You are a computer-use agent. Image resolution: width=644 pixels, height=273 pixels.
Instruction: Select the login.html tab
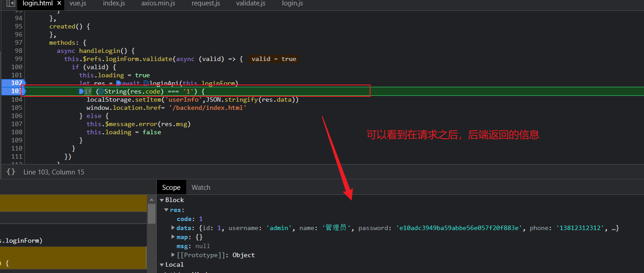point(38,4)
